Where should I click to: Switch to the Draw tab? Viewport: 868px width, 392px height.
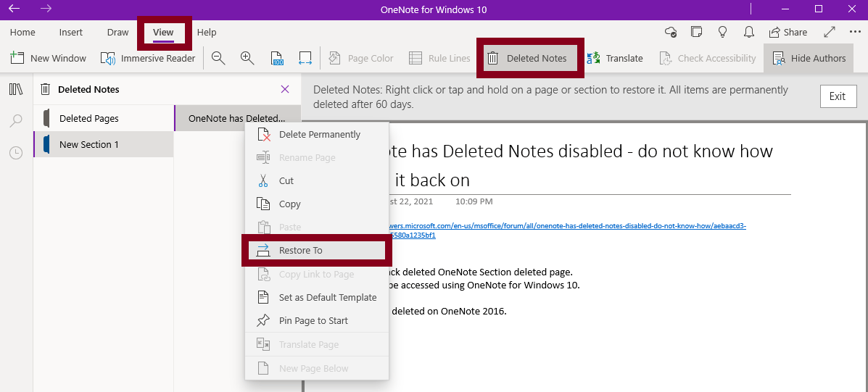[118, 32]
